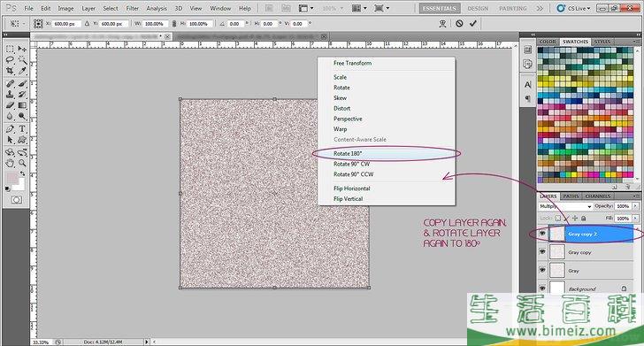The width and height of the screenshot is (644, 346).
Task: Click the reference point location grid
Action: [38, 24]
